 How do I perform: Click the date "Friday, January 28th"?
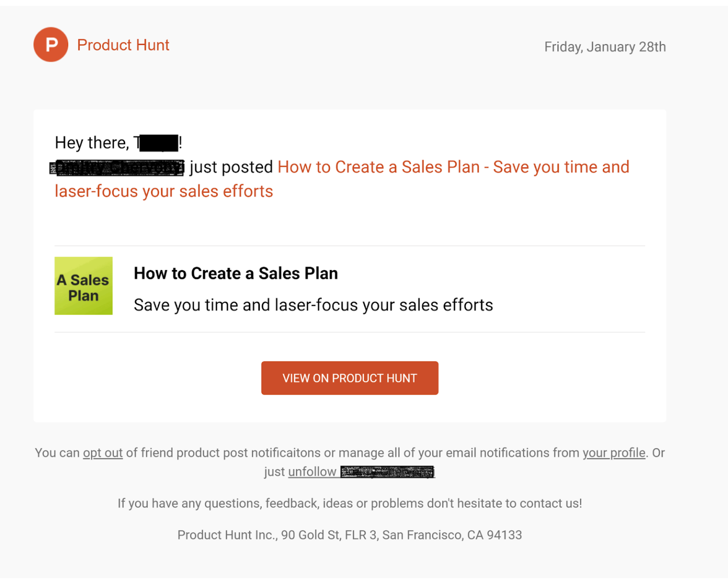tap(605, 46)
